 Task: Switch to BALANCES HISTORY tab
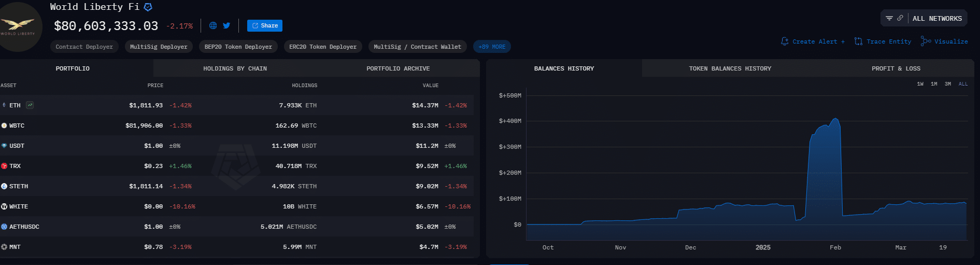[564, 68]
